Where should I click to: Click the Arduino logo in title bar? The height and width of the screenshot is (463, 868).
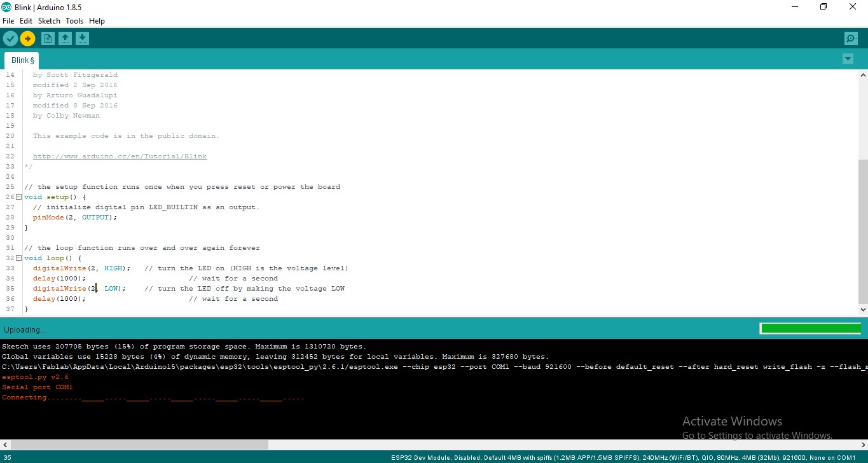6,7
